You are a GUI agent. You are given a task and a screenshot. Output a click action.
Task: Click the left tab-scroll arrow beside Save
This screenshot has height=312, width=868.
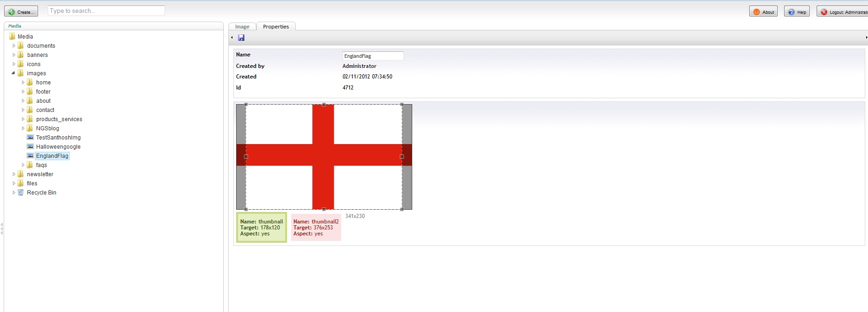pos(232,38)
